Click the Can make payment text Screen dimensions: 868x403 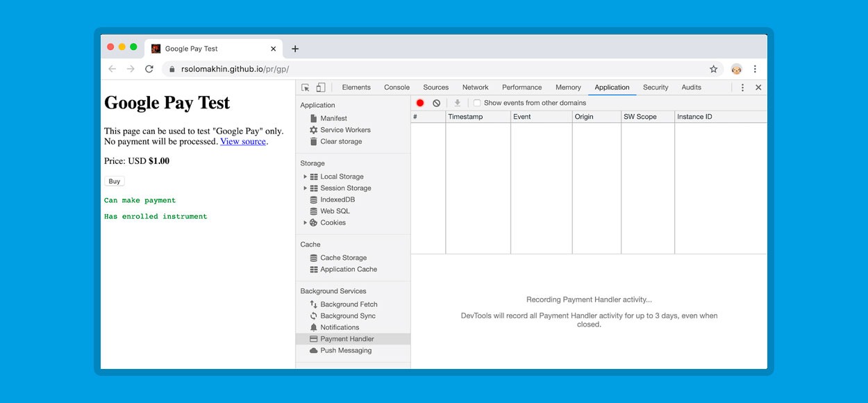140,200
